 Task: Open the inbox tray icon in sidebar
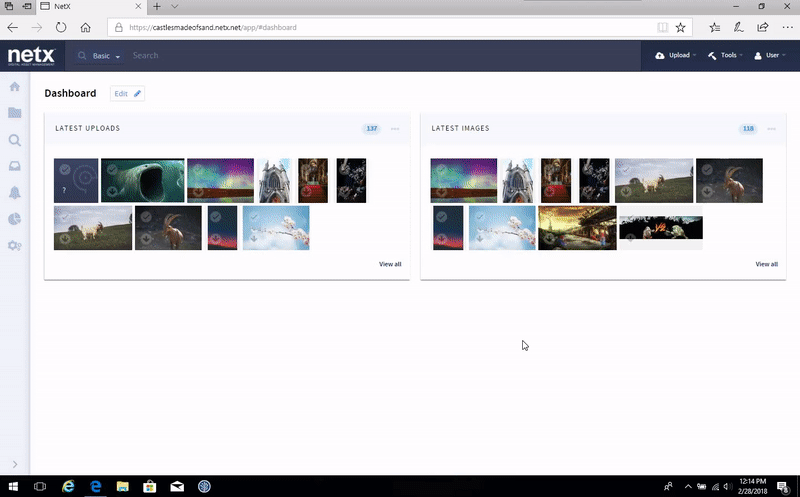pyautogui.click(x=15, y=166)
